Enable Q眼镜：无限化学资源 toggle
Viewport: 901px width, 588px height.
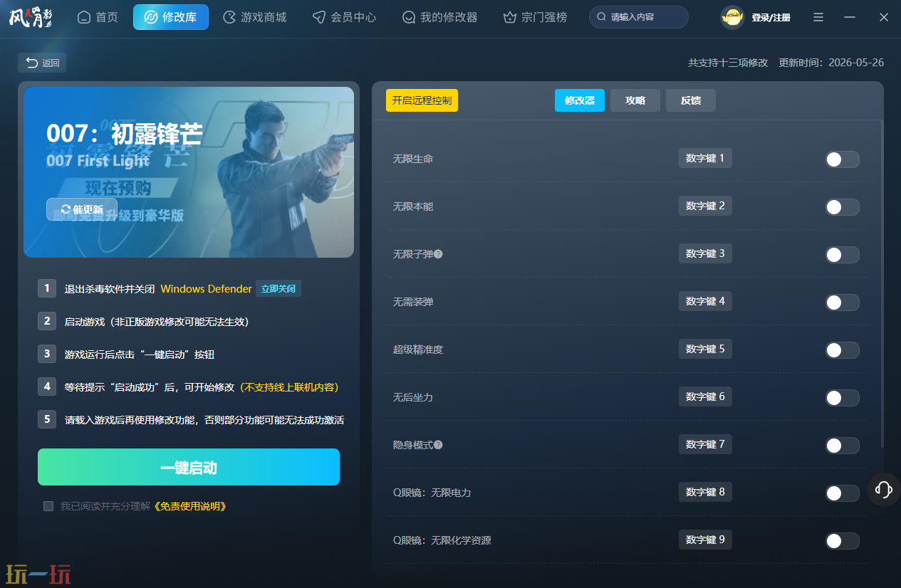pyautogui.click(x=843, y=541)
